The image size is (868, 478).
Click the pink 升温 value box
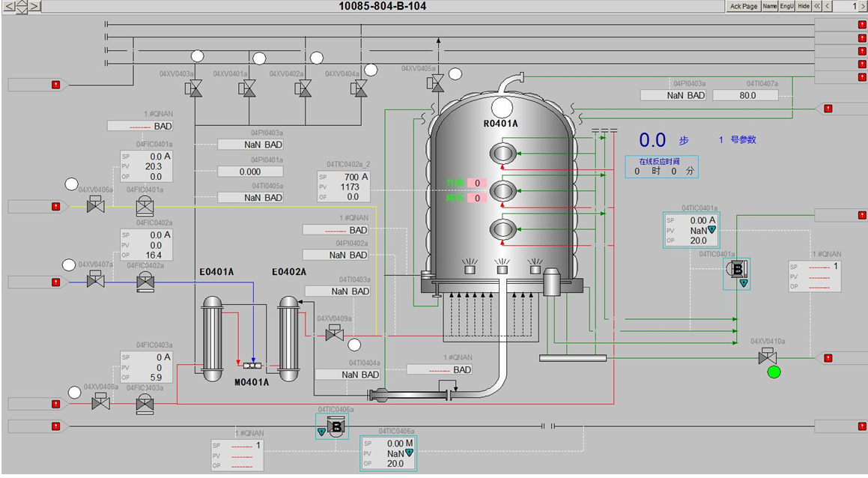coord(477,183)
